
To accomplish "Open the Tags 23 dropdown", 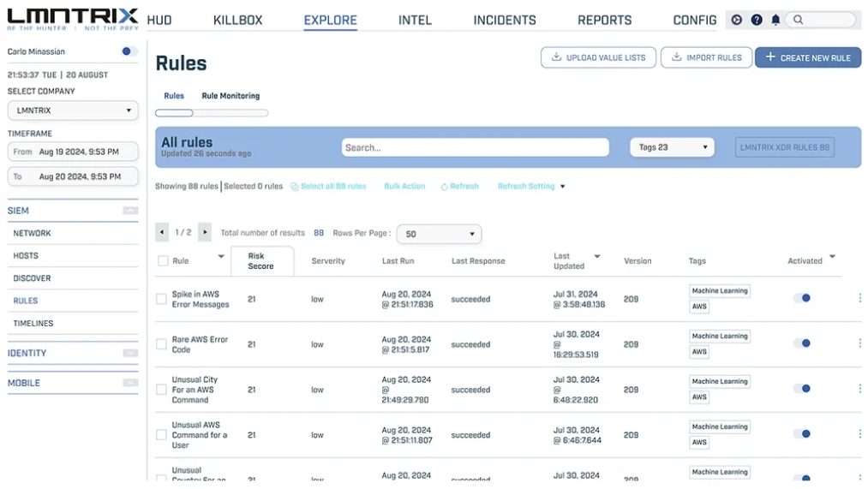I will 672,147.
